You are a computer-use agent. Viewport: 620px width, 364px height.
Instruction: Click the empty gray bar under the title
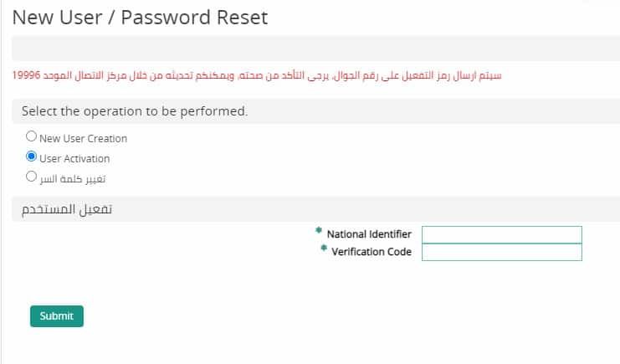tap(316, 49)
